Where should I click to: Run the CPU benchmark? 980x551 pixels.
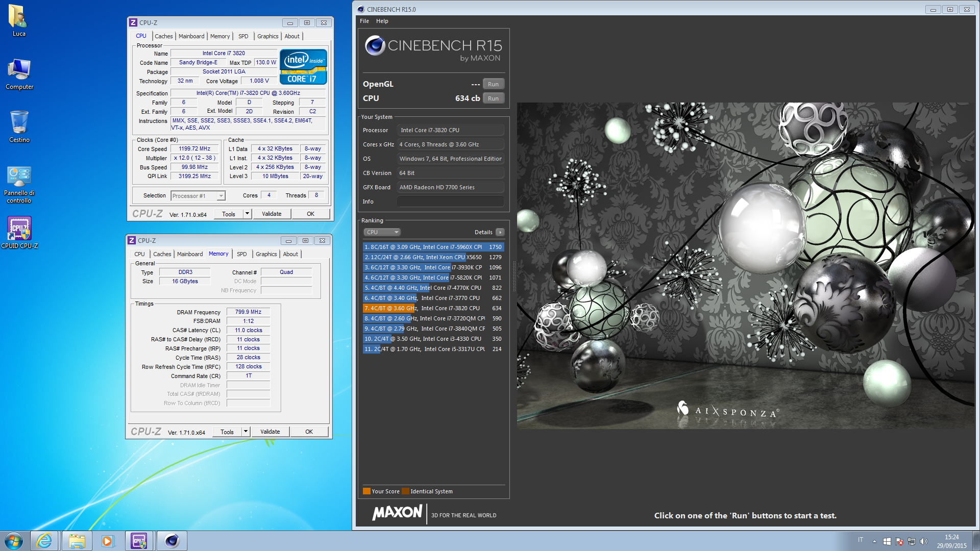point(493,98)
